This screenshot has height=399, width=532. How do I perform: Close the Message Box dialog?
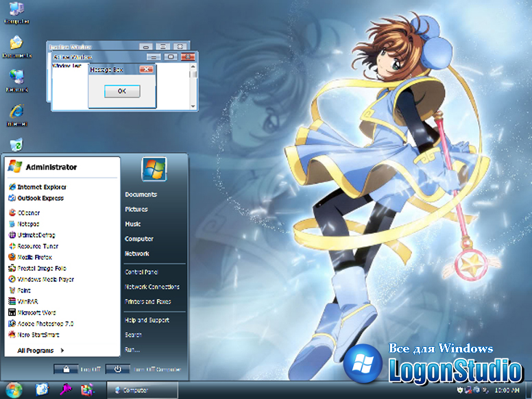pos(146,69)
